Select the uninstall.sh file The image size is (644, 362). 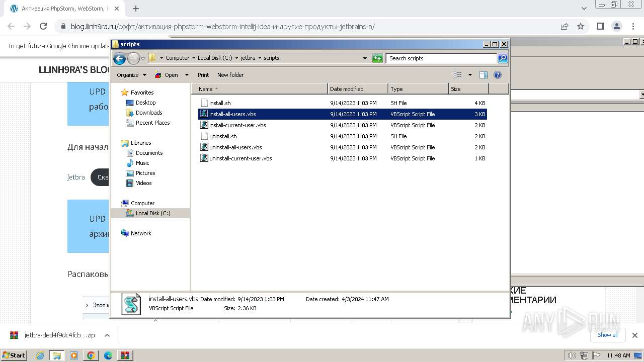point(343,136)
